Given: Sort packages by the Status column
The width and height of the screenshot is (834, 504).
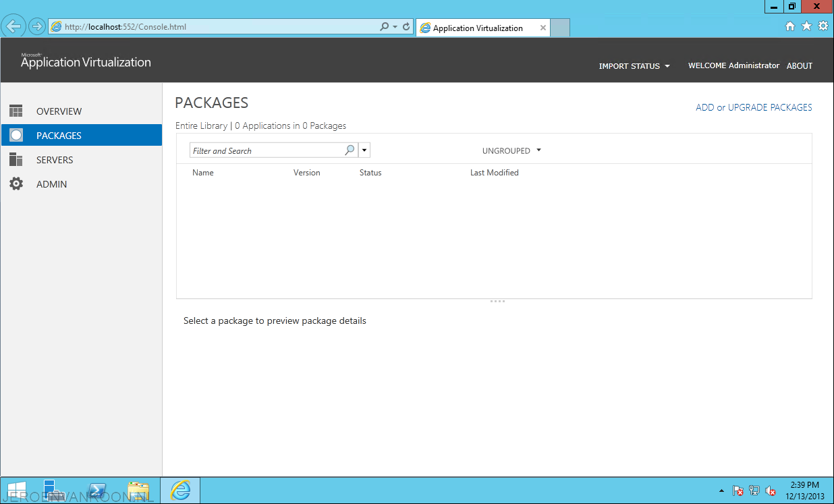Looking at the screenshot, I should click(370, 173).
